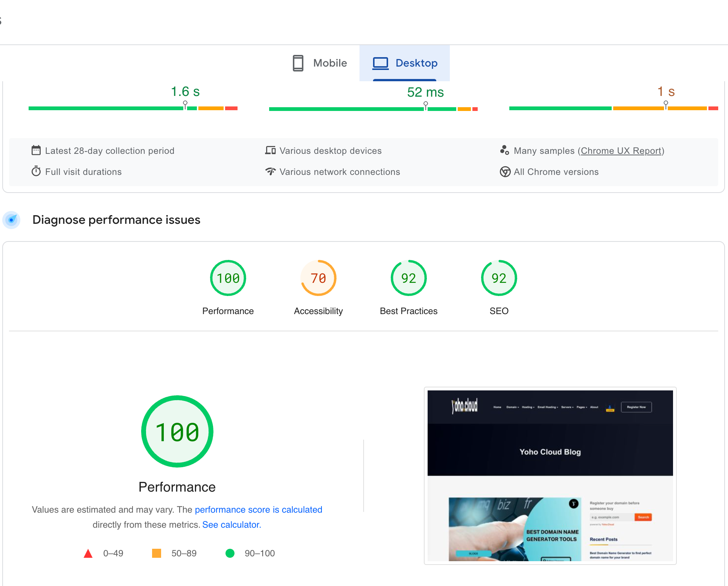
Task: Click the stopwatch icon for full visit durations
Action: (36, 172)
